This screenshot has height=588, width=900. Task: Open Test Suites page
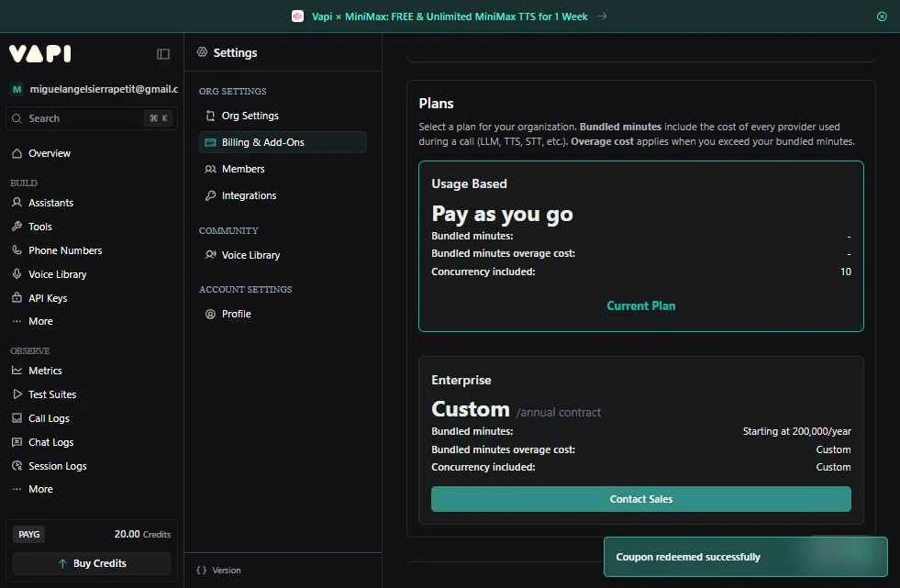pyautogui.click(x=52, y=394)
